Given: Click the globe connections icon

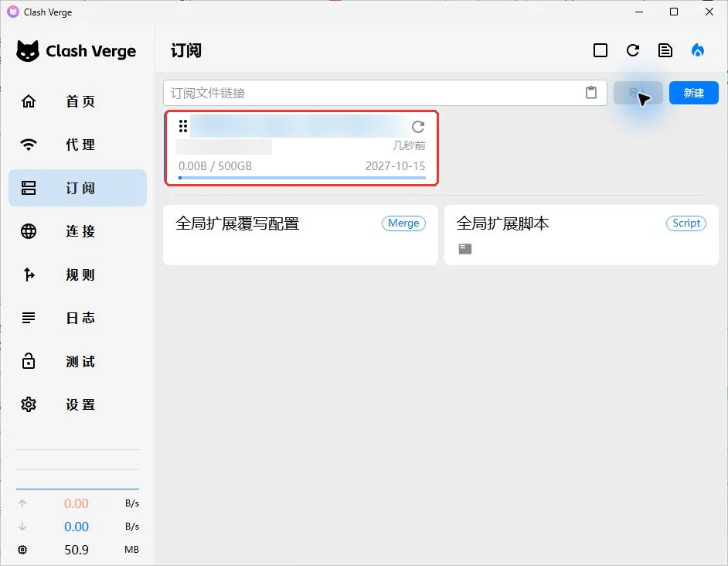Looking at the screenshot, I should [29, 231].
